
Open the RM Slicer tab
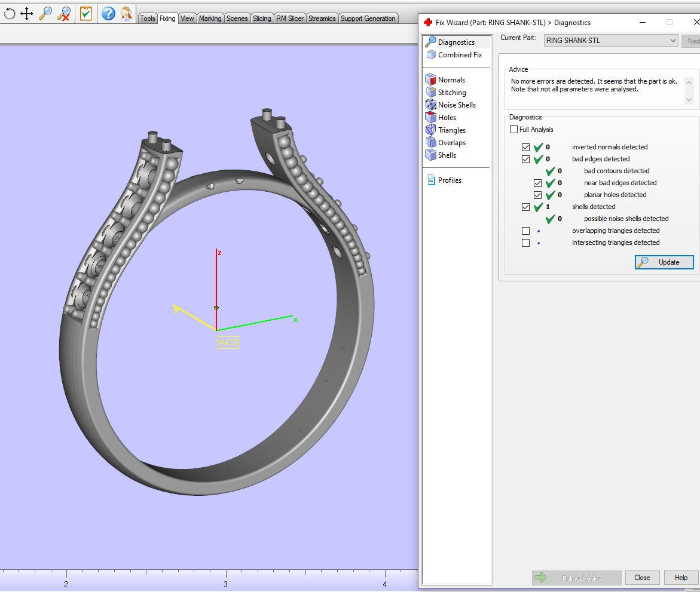point(290,19)
